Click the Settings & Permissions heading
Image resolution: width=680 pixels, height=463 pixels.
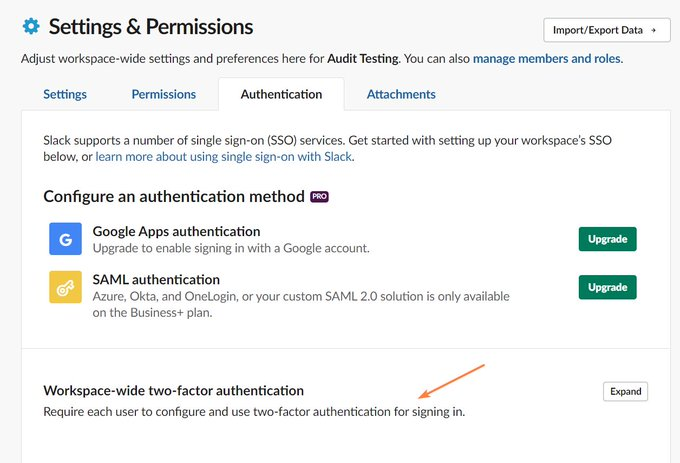click(151, 27)
